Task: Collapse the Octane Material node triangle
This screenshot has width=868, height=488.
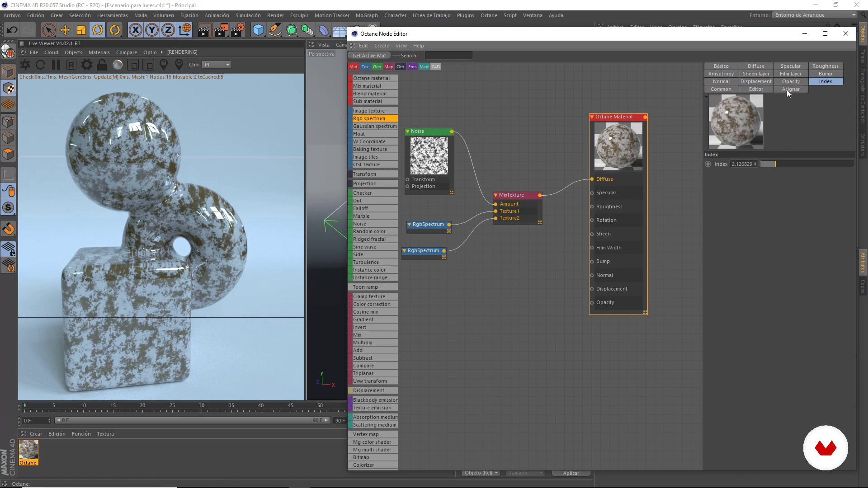Action: (x=592, y=117)
